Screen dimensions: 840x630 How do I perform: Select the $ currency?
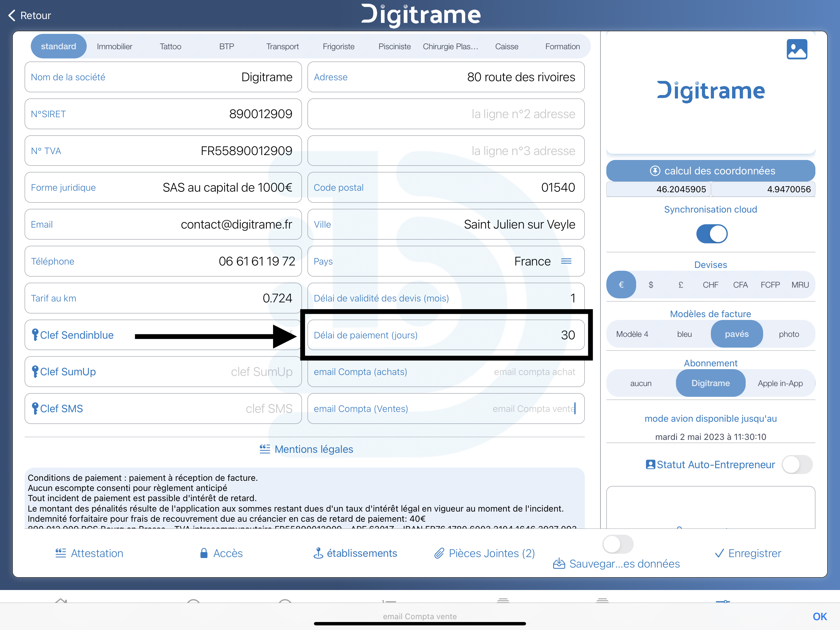click(651, 285)
